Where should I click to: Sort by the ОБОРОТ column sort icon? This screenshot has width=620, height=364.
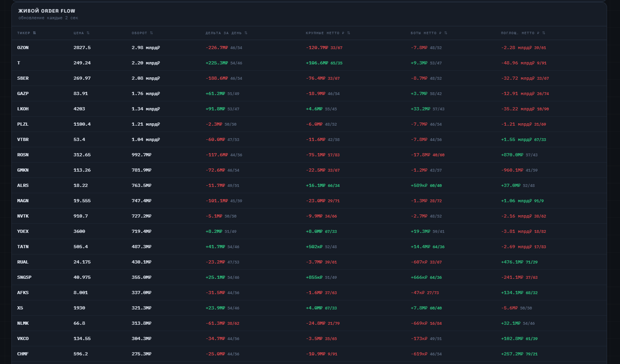pyautogui.click(x=151, y=33)
